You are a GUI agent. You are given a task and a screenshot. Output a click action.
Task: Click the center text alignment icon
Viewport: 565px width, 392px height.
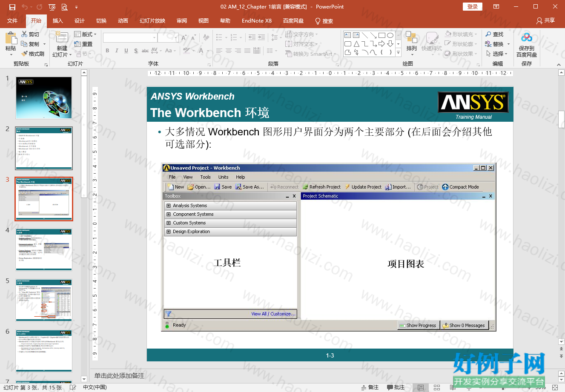click(229, 51)
